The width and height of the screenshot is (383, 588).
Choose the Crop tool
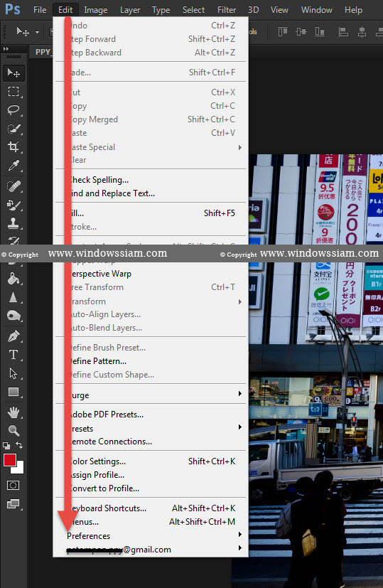click(14, 146)
